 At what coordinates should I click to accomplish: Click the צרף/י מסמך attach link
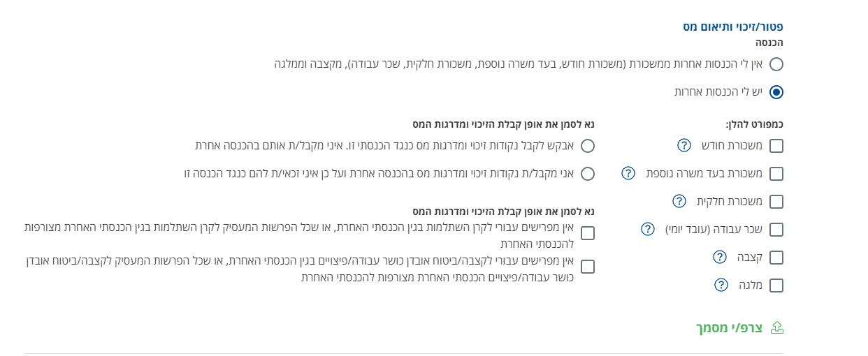pos(730,327)
